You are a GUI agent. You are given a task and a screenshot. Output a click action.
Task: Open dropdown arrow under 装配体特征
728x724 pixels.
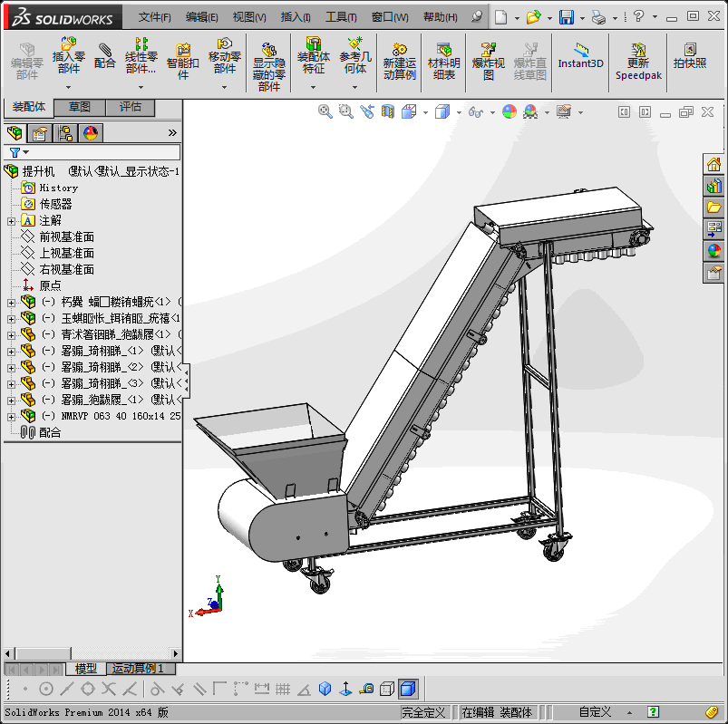(x=313, y=87)
